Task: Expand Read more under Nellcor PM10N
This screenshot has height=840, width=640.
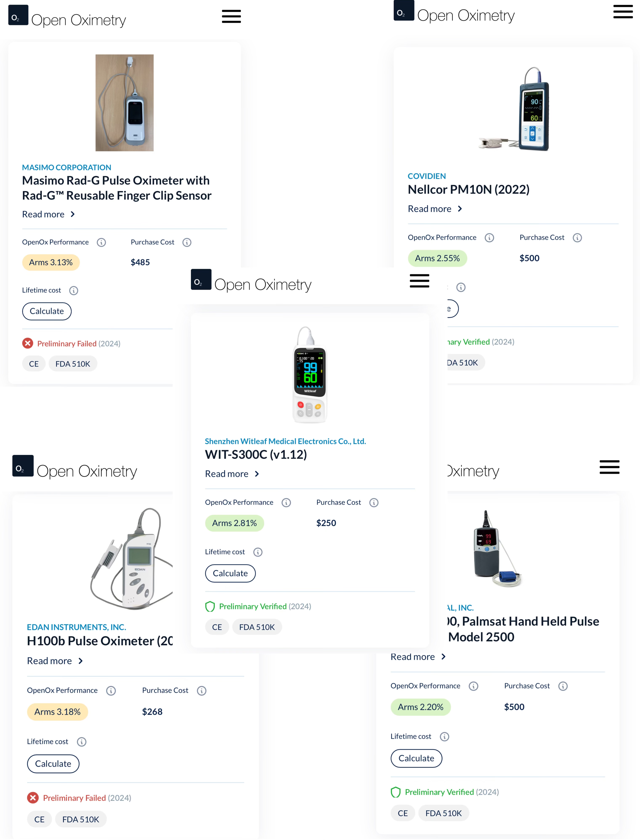Action: (435, 209)
